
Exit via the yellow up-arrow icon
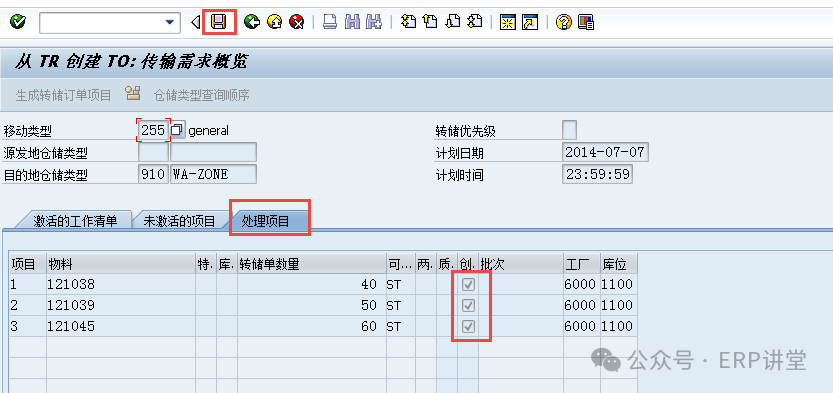click(274, 22)
